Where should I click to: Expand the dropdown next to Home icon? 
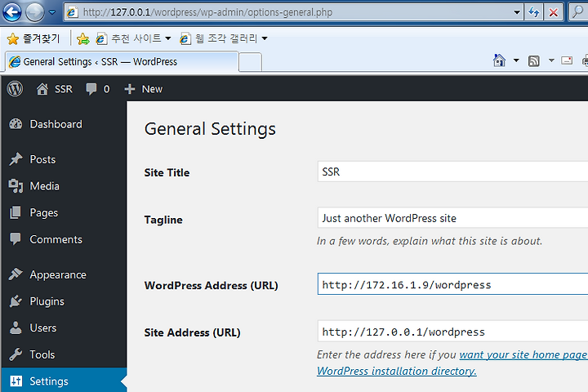(x=516, y=60)
